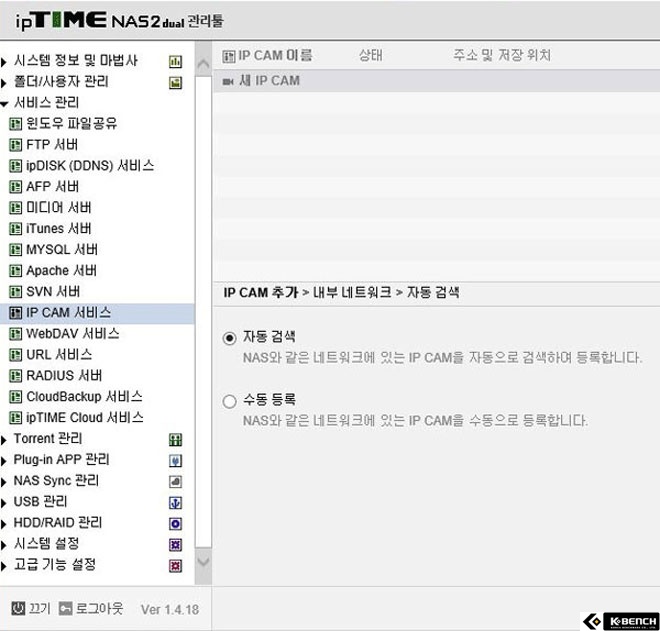Screen dimensions: 660x631
Task: Expand the Torrent 관리 arrow
Action: pos(4,440)
